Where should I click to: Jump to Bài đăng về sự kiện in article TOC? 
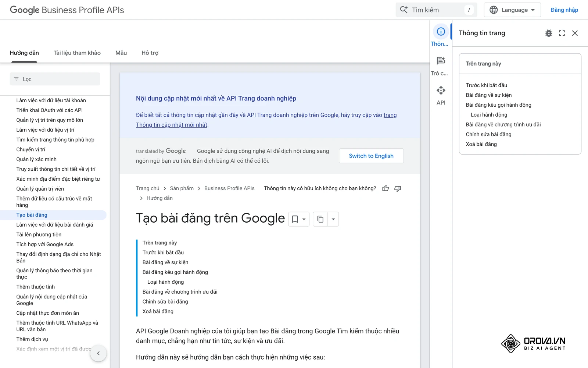165,262
